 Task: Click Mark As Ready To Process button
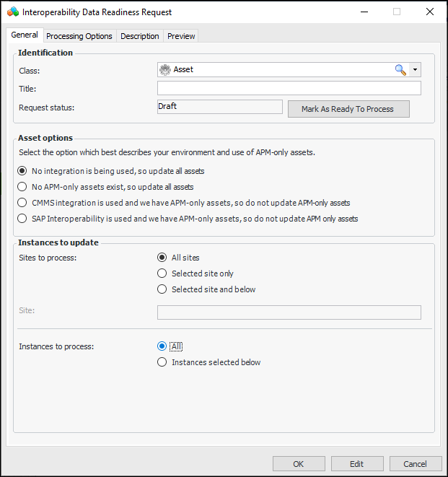click(x=348, y=109)
